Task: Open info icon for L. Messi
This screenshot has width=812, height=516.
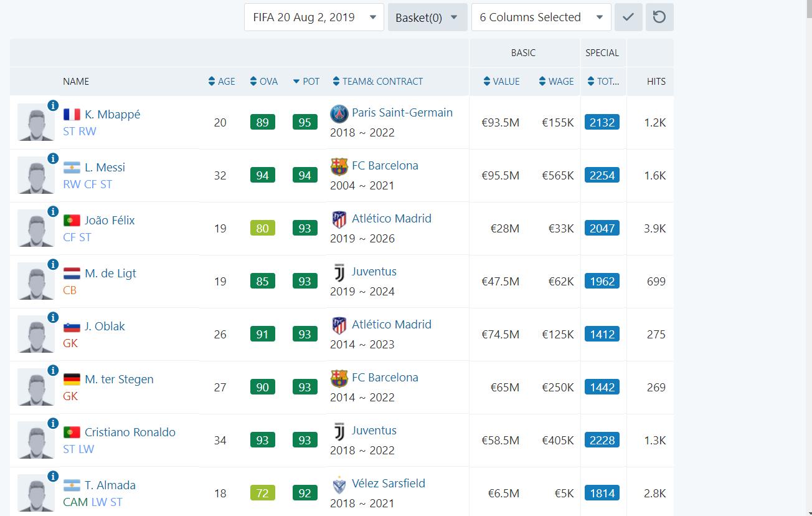Action: pyautogui.click(x=53, y=158)
